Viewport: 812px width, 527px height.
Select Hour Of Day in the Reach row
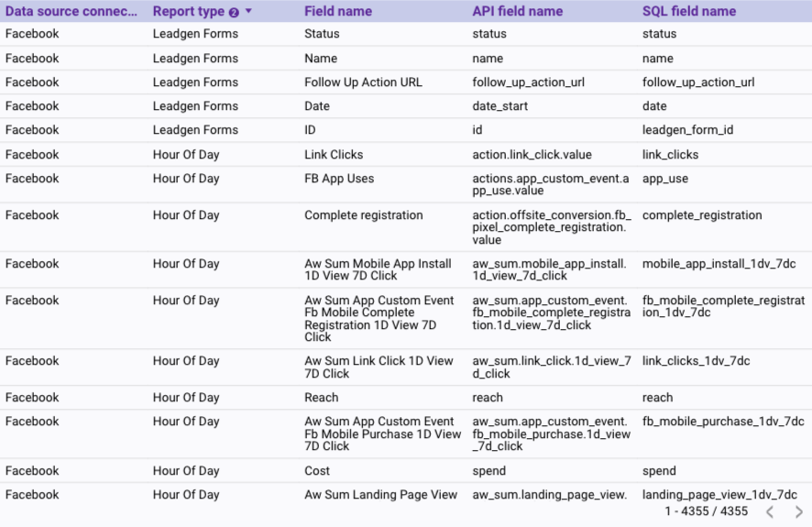click(186, 398)
